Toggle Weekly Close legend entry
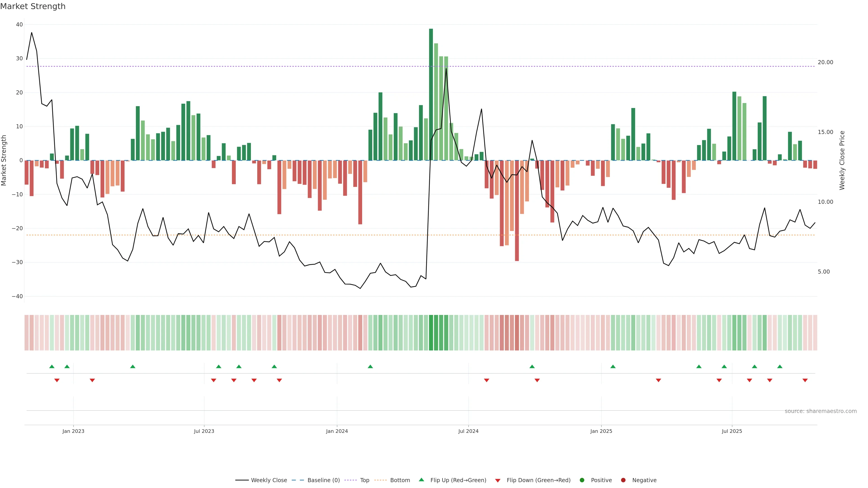 (269, 480)
